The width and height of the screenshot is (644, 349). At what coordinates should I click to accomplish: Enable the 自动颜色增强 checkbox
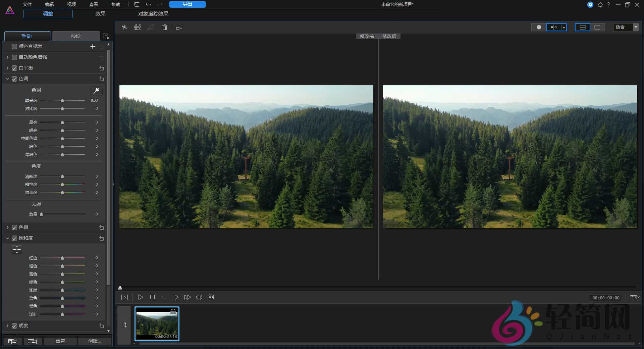(x=14, y=57)
